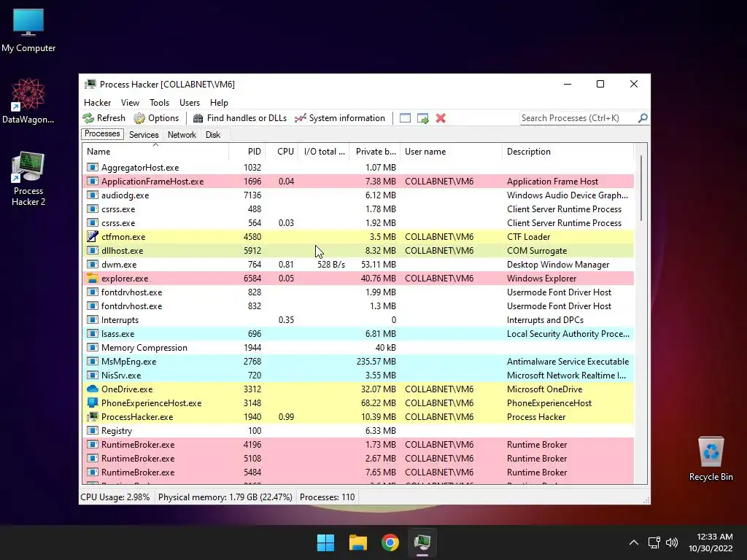This screenshot has width=747, height=560.
Task: Click the find window toolbar icon
Action: tap(405, 118)
